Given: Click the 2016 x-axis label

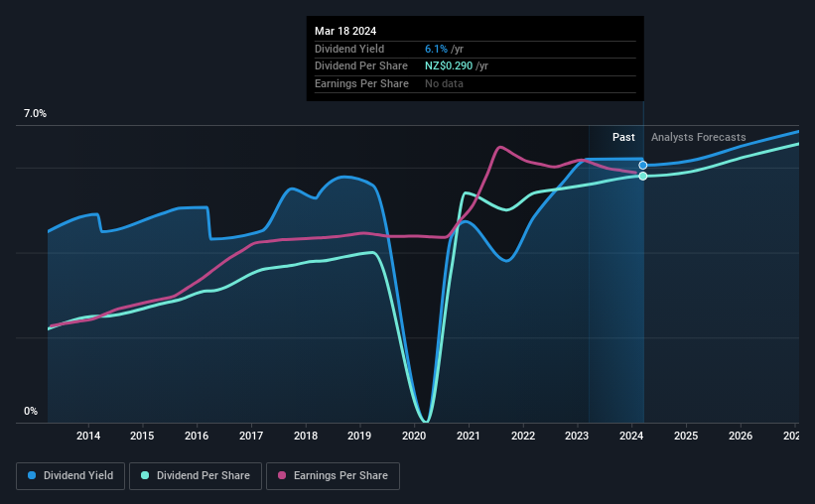Looking at the screenshot, I should (197, 436).
